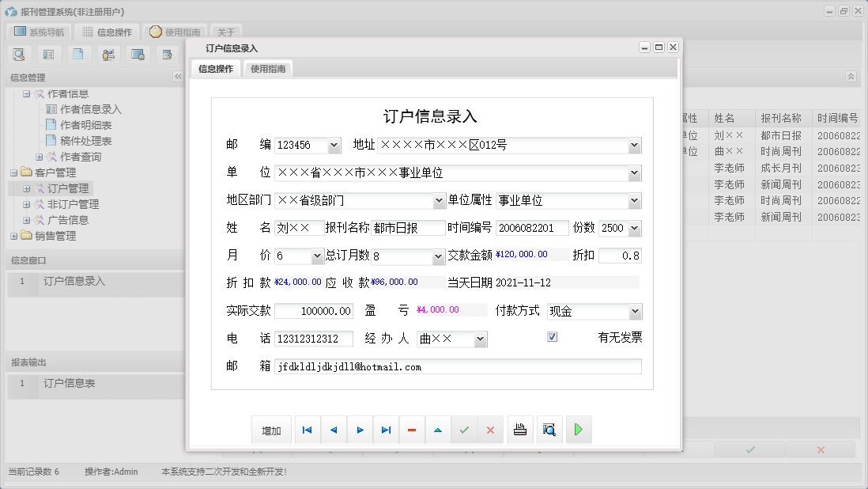Jump to the last record with the navigation icon

pyautogui.click(x=386, y=430)
